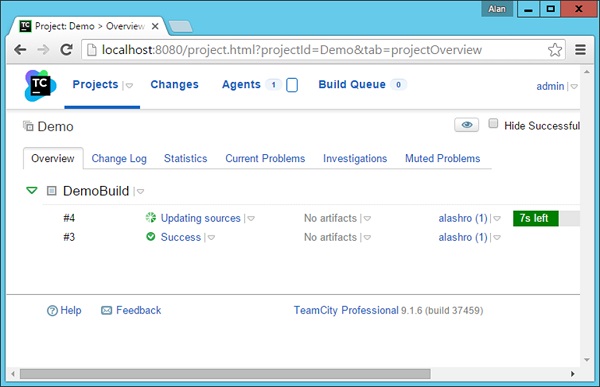Open the Updating sources status link

point(201,218)
